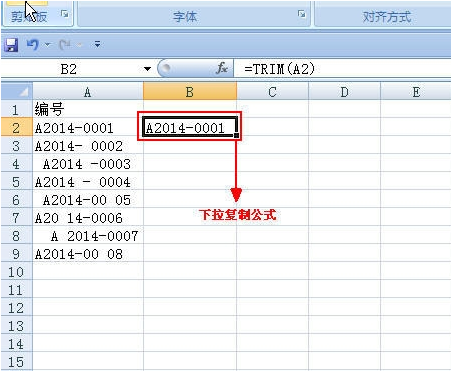Select row 14 header
Screen dimensions: 451x371
tap(17, 343)
